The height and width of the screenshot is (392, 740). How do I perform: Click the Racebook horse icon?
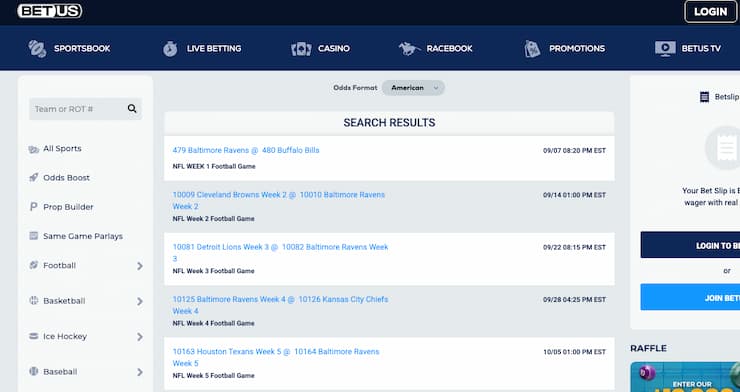click(x=409, y=49)
